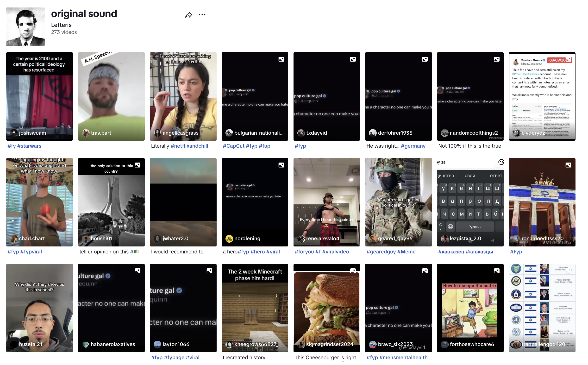This screenshot has width=588, height=365.
Task: Open the #netflixandchill hashtag
Action: [x=189, y=146]
